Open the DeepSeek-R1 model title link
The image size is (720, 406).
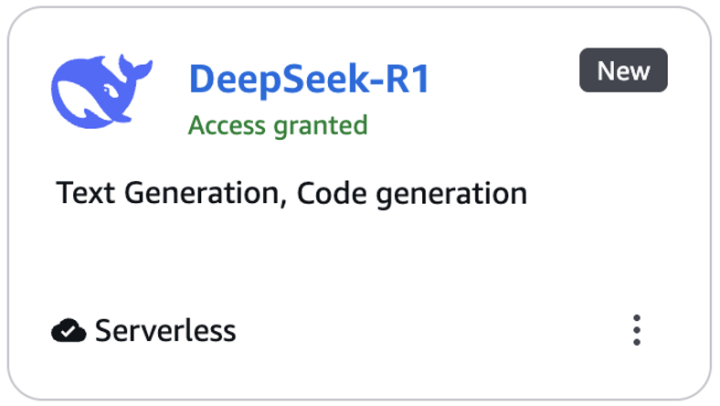[x=309, y=80]
